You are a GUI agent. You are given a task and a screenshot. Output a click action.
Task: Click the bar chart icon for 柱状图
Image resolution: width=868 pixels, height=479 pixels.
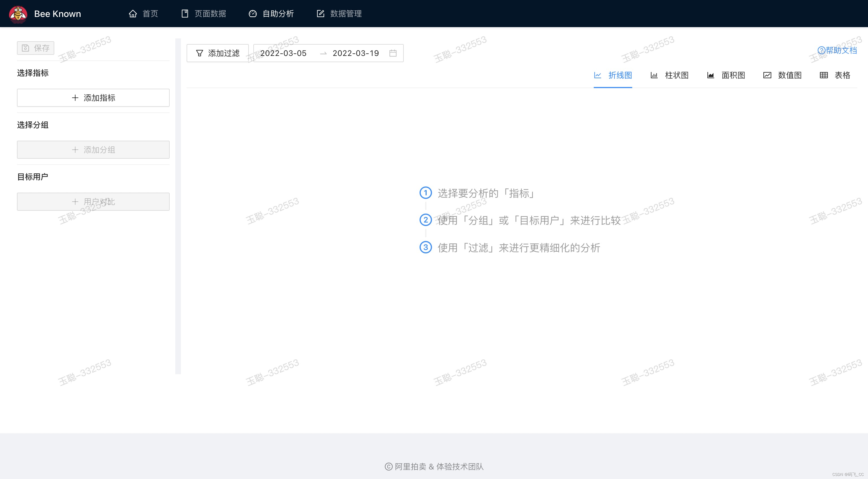pos(654,75)
